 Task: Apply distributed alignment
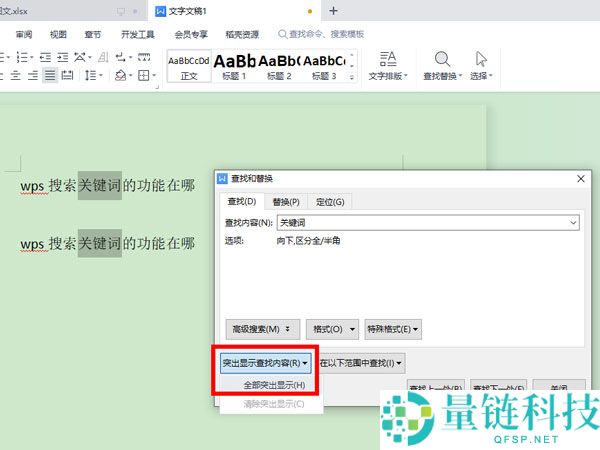67,75
